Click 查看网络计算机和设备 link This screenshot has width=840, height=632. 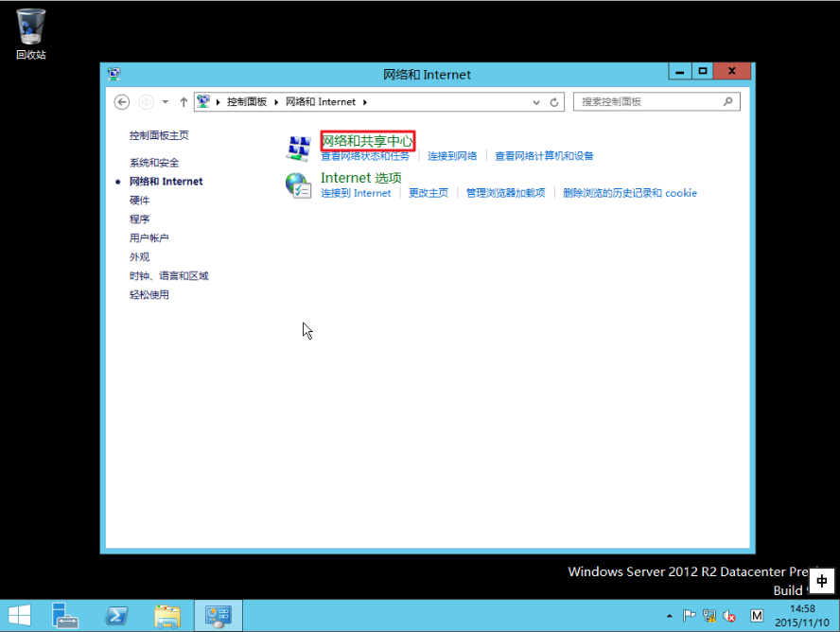pos(544,156)
